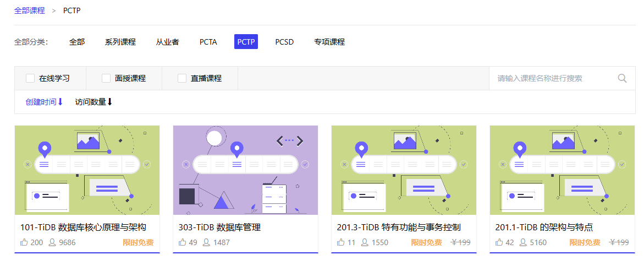This screenshot has width=644, height=260.
Task: Click 限时免费 label on 201.3-TiDB course
Action: (427, 243)
